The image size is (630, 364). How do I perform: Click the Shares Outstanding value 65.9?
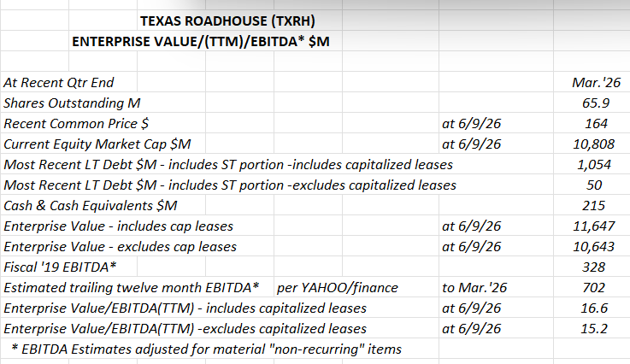(x=597, y=103)
